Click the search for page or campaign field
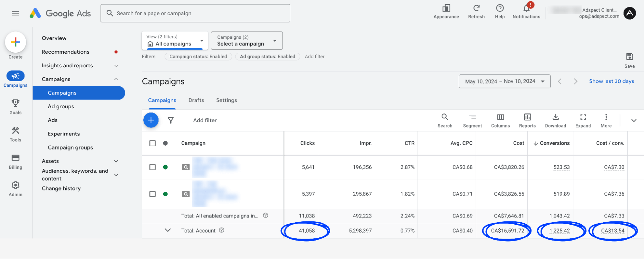Screen dimensions: 644x259 pyautogui.click(x=195, y=13)
